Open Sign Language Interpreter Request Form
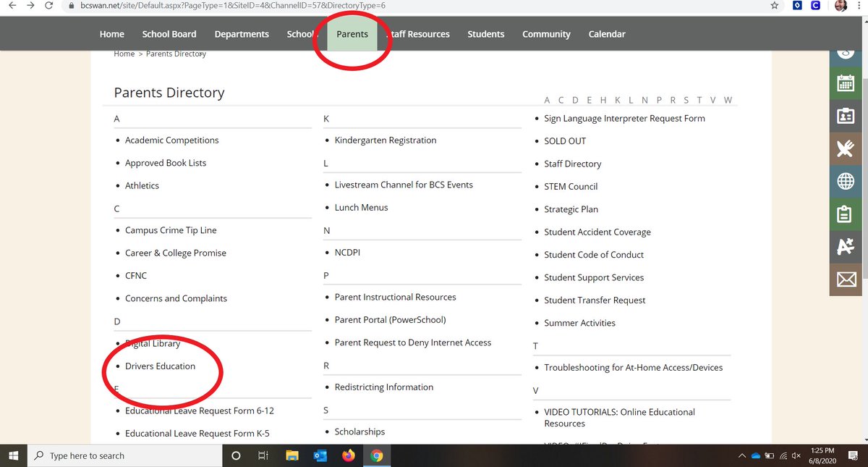Screen dimensions: 868x467 pos(625,119)
